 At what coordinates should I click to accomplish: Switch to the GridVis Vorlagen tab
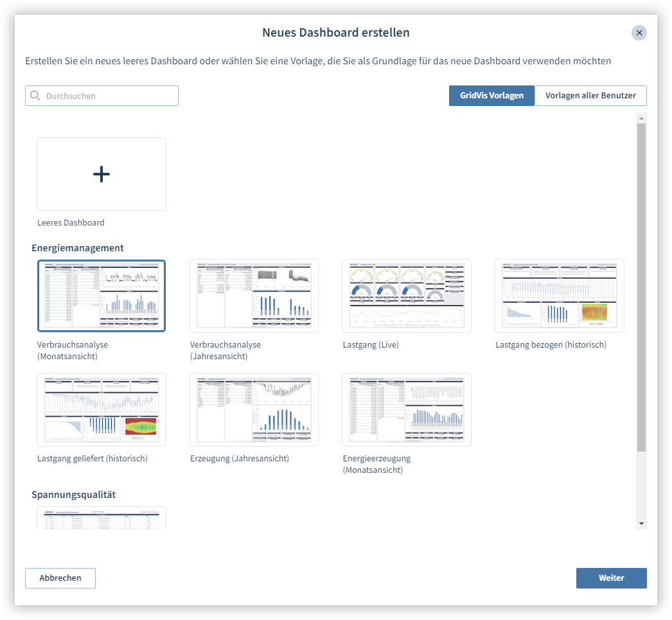point(491,95)
